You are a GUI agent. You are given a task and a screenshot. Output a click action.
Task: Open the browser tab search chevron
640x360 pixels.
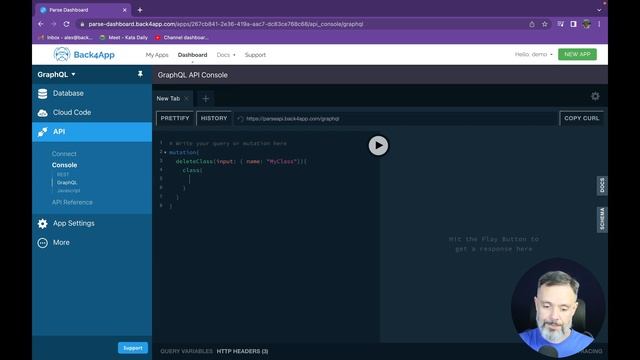point(599,10)
